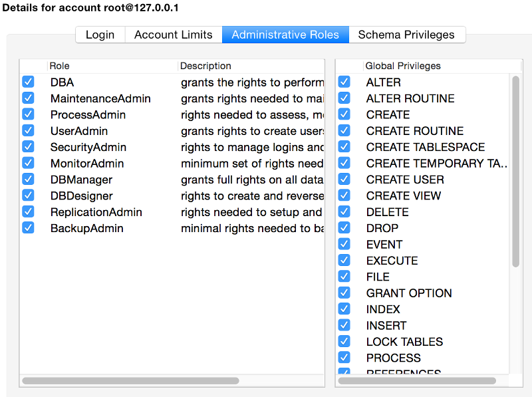Screen dimensions: 532x397
Task: Select the EXECUTE privilege label
Action: pyautogui.click(x=392, y=261)
